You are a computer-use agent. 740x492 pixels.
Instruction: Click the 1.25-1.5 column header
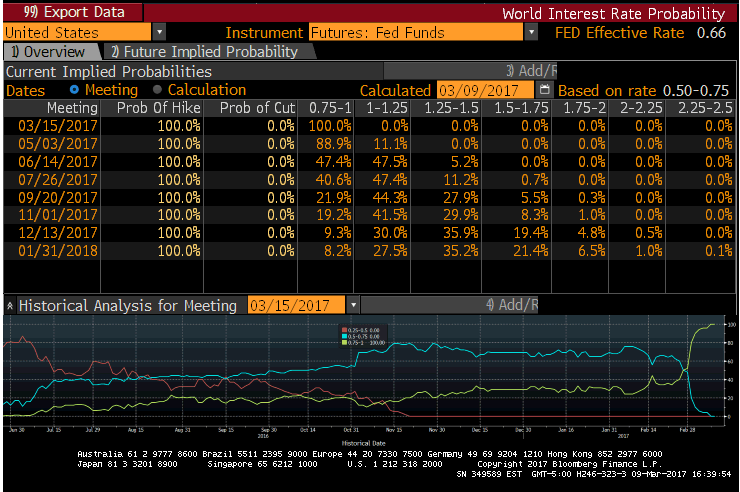[x=451, y=108]
